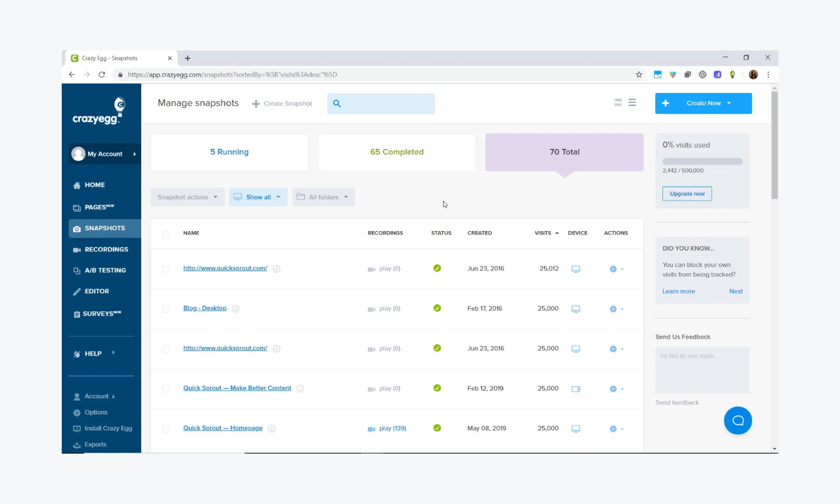Open the All folders dropdown

click(323, 197)
